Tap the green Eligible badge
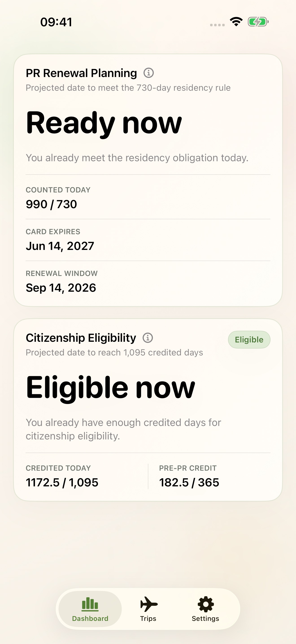The width and height of the screenshot is (296, 644). tap(249, 339)
